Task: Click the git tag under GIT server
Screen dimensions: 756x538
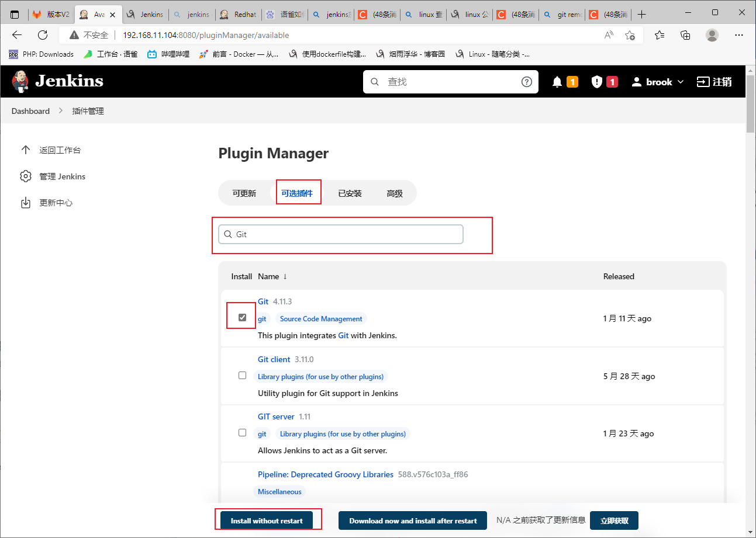Action: click(262, 434)
